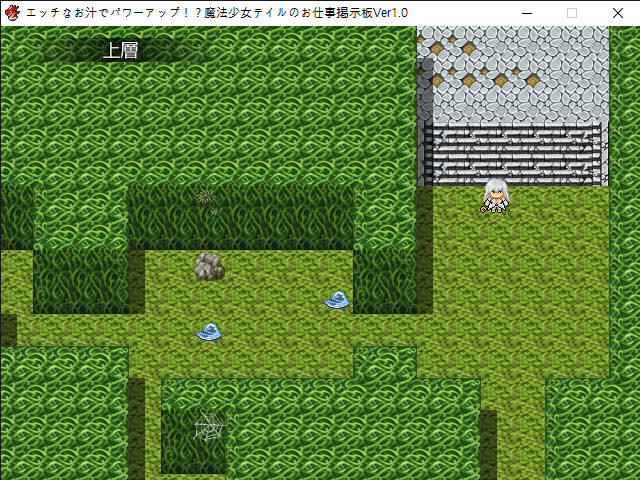This screenshot has width=640, height=480.
Task: Click the game icon in the title bar
Action: coord(12,13)
